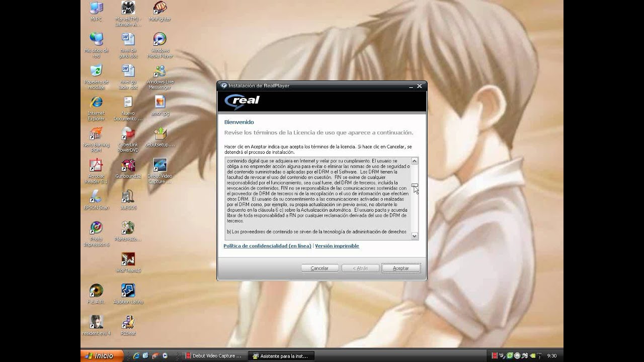The height and width of the screenshot is (362, 644).
Task: Open Mis sitios de red icon
Action: (96, 45)
